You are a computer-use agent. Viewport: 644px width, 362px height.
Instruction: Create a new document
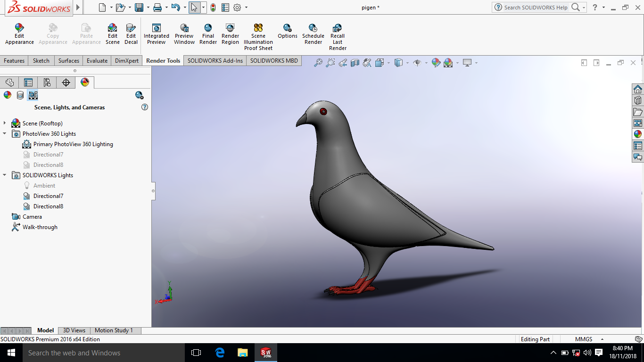pos(103,8)
